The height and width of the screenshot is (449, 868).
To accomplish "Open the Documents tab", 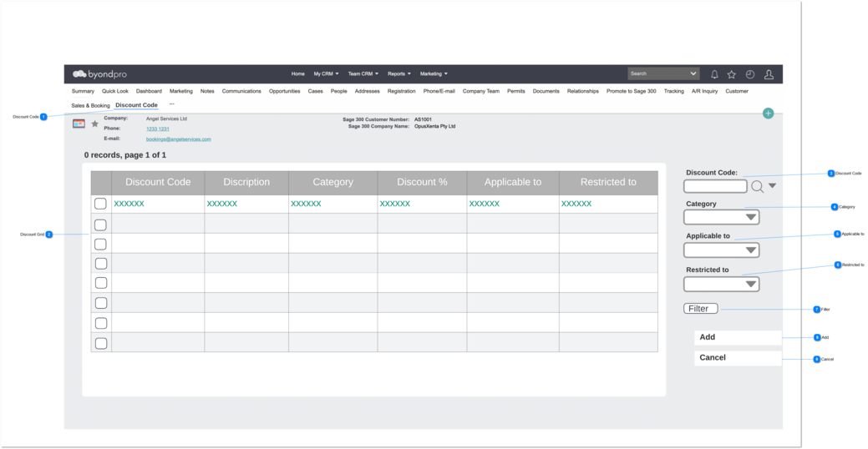I will 546,91.
